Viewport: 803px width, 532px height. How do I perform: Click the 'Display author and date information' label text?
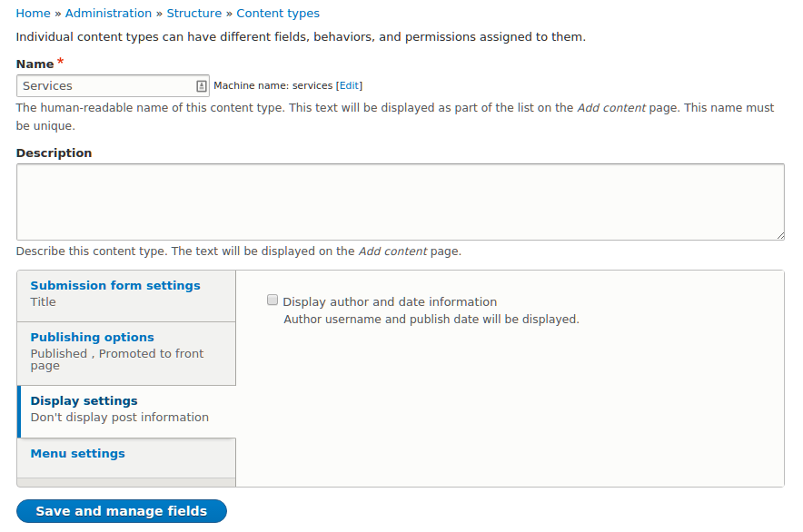pos(390,302)
